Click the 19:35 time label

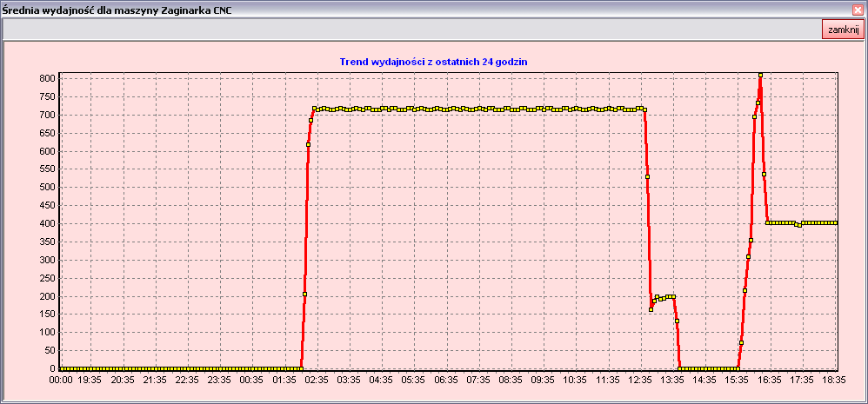(x=90, y=381)
